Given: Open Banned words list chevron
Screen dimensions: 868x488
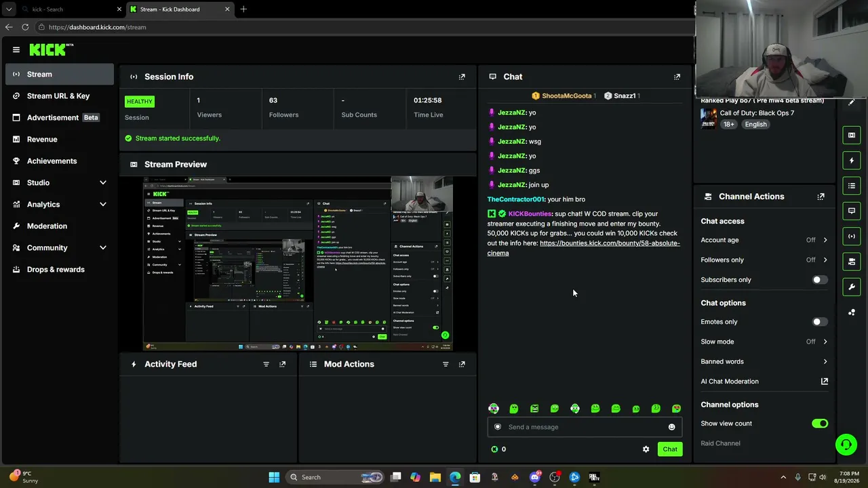Looking at the screenshot, I should click(x=825, y=361).
